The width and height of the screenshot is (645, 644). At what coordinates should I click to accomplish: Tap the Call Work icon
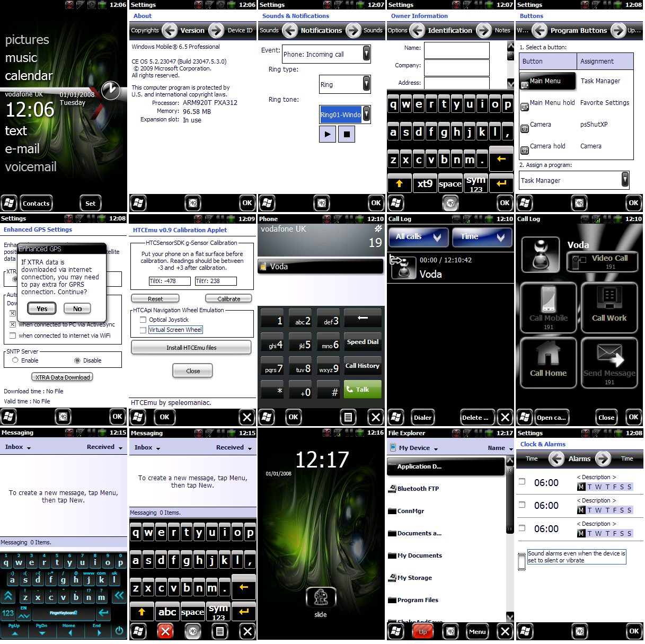tap(609, 305)
